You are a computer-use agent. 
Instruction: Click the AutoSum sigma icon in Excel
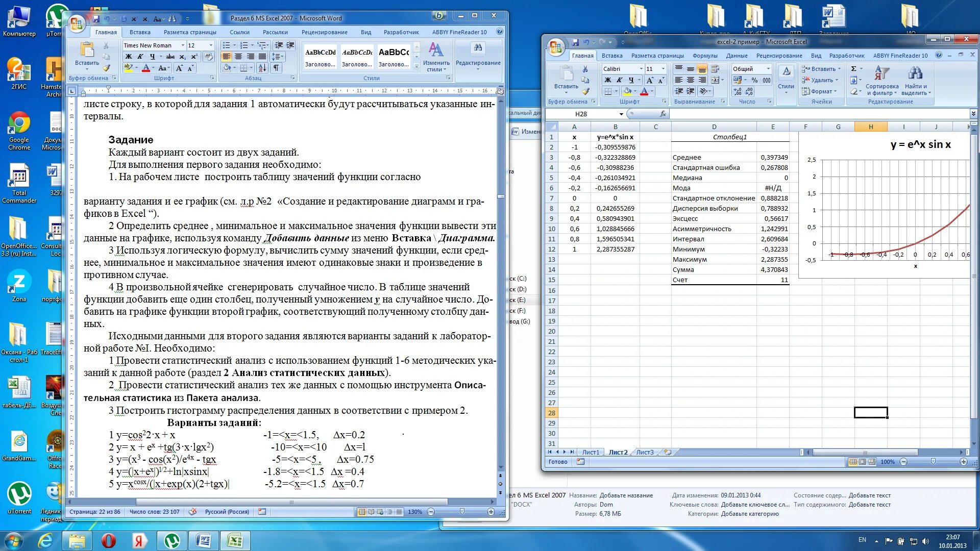(x=853, y=68)
